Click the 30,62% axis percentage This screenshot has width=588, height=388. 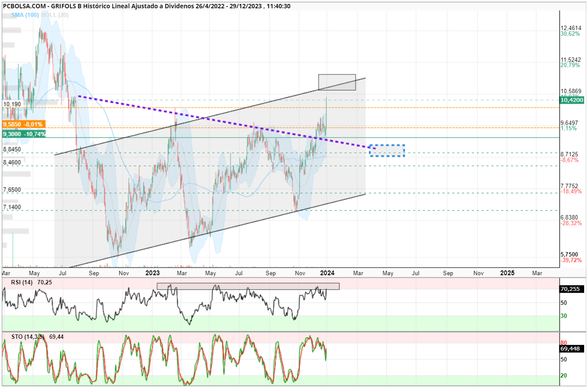(570, 34)
